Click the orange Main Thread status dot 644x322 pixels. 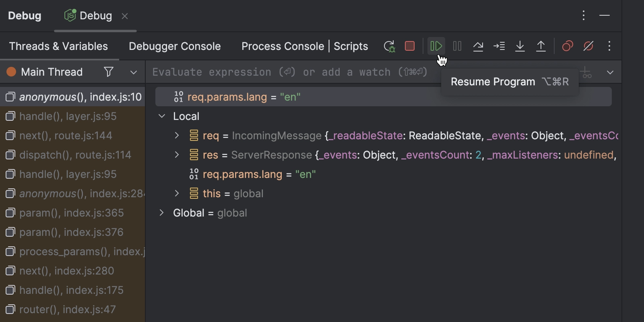point(11,72)
